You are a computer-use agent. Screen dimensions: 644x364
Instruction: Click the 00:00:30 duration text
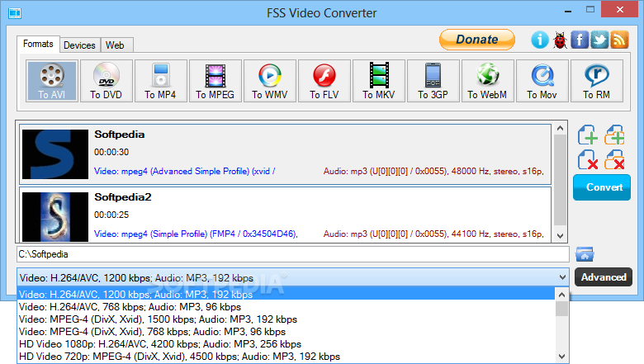click(111, 152)
